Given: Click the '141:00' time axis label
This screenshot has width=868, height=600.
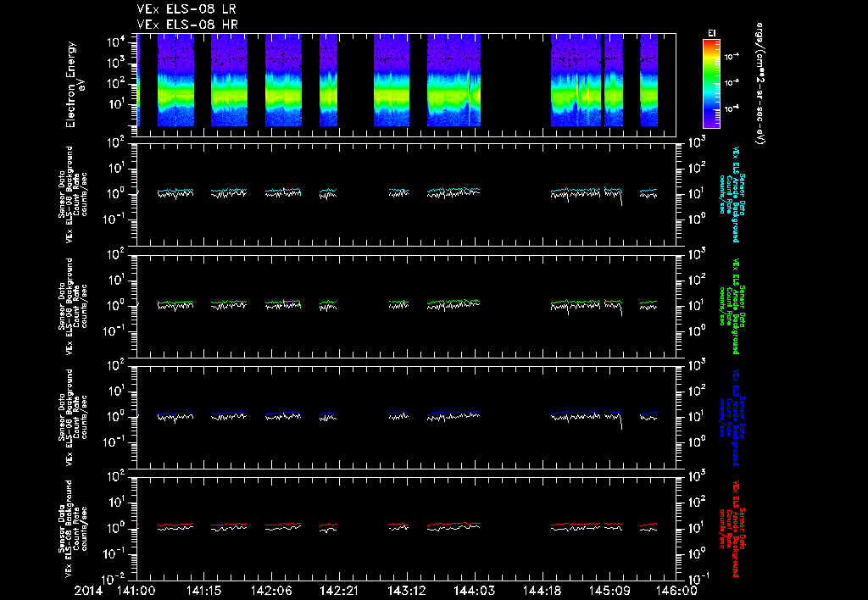Looking at the screenshot, I should pyautogui.click(x=136, y=591).
